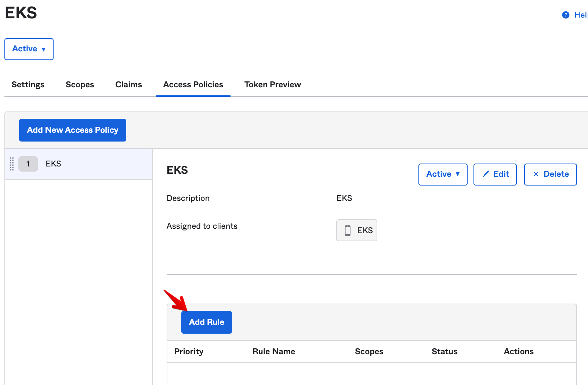Open the authorization server Active status dropdown
Image resolution: width=588 pixels, height=385 pixels.
[29, 49]
